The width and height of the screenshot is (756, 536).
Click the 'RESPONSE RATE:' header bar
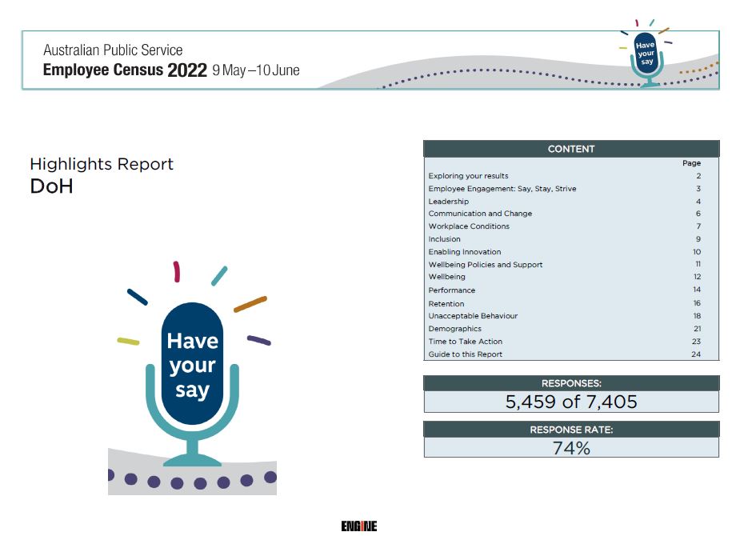[571, 430]
